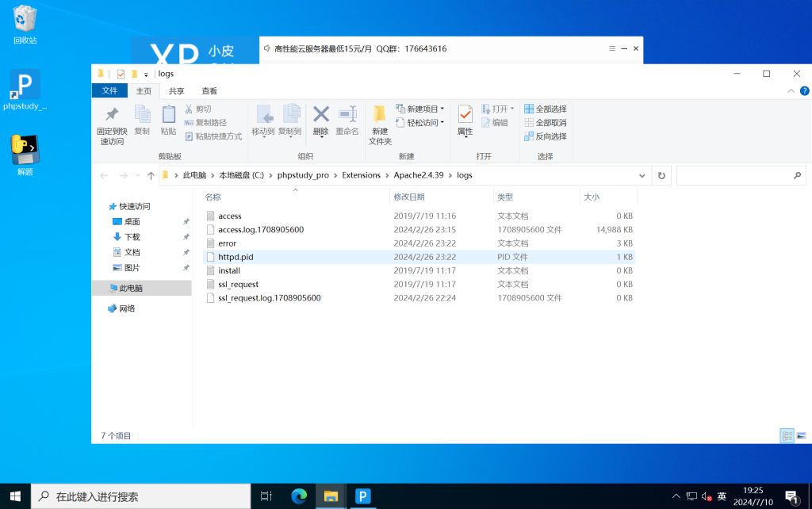Click Select All in the ribbon
This screenshot has width=812, height=509.
tap(546, 109)
